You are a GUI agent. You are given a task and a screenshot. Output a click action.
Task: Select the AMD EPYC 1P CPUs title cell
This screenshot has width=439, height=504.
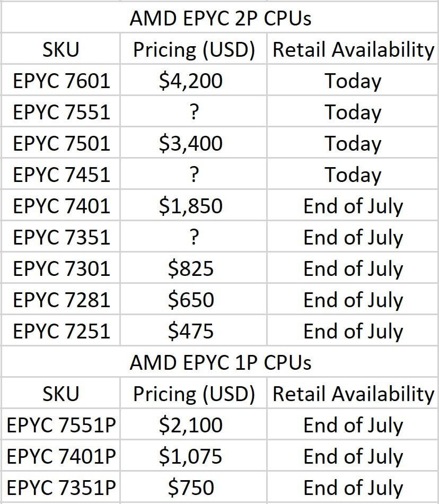[x=220, y=362]
